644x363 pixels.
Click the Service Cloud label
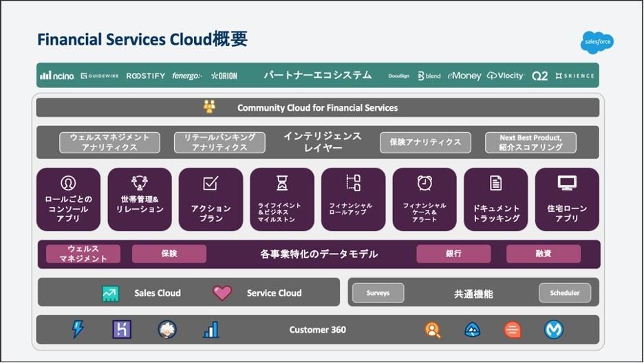click(274, 294)
